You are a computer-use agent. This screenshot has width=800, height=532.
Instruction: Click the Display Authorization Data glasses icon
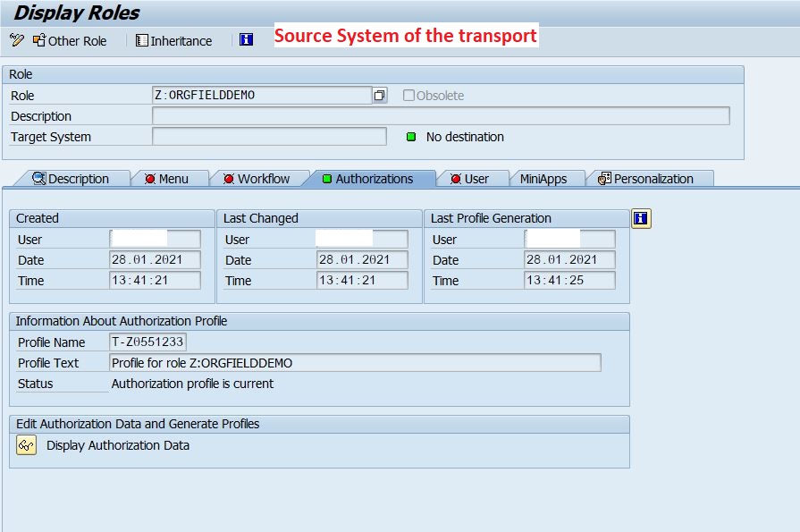click(26, 445)
